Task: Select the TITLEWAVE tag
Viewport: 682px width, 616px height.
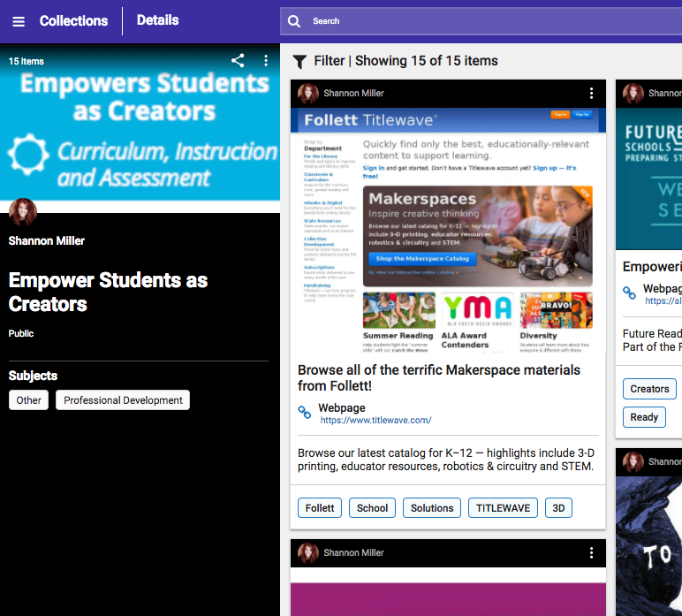Action: click(503, 508)
